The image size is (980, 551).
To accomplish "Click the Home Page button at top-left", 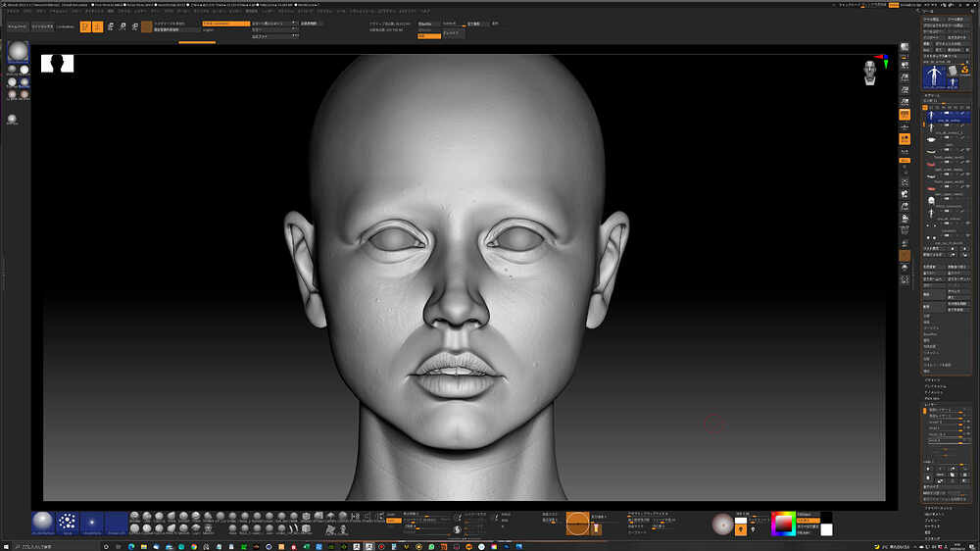I will click(17, 26).
